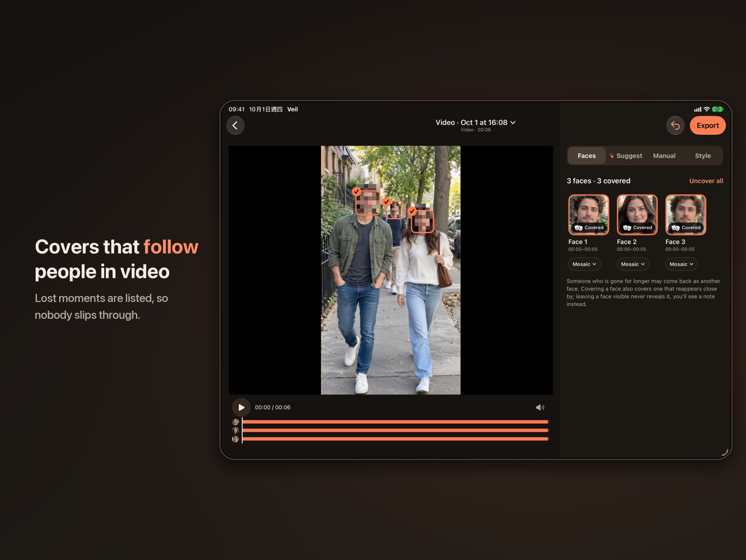Click the top orange timeline track
746x560 pixels.
[395, 422]
